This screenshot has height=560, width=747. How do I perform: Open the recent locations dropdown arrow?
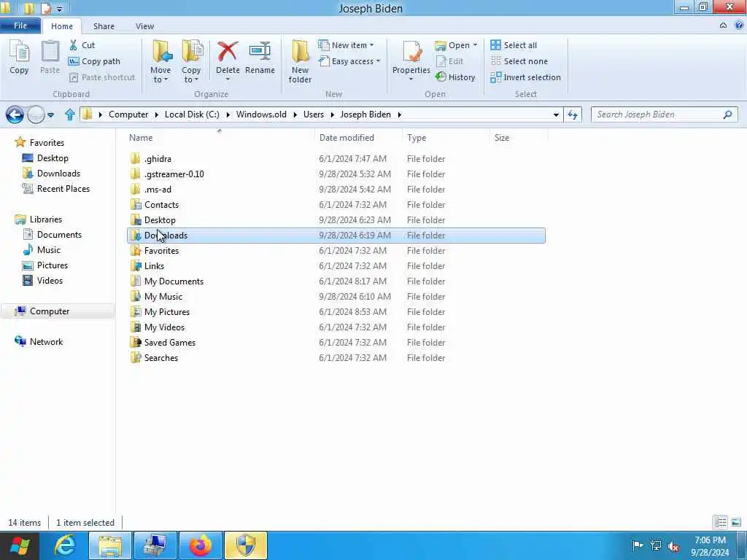coord(50,114)
